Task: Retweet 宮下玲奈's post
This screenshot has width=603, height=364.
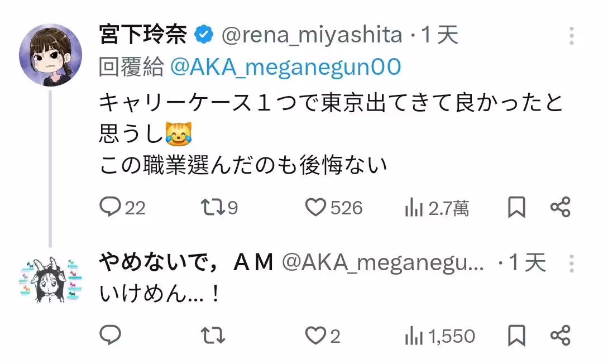Action: click(213, 208)
